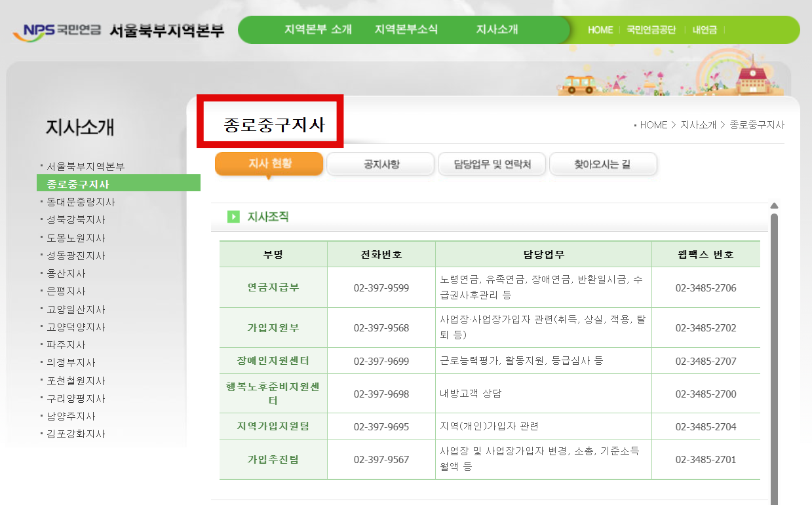Click the scrollbar up arrow

click(775, 204)
